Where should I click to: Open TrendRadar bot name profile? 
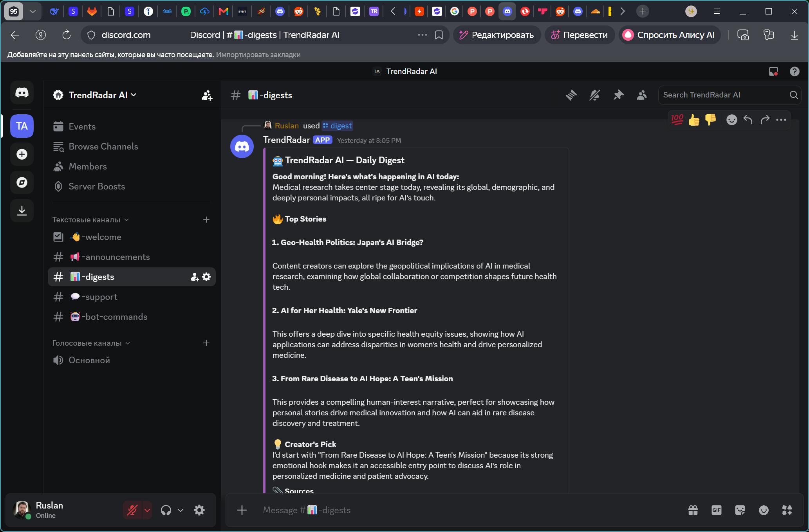click(x=286, y=140)
